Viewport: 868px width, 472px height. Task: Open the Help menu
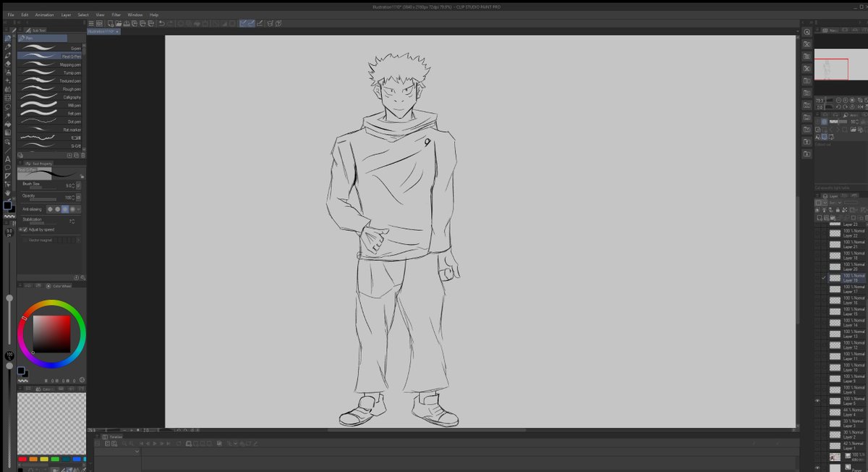(154, 14)
